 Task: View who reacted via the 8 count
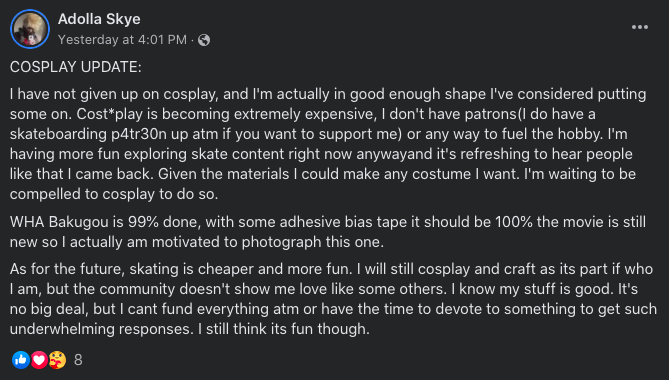coord(78,360)
